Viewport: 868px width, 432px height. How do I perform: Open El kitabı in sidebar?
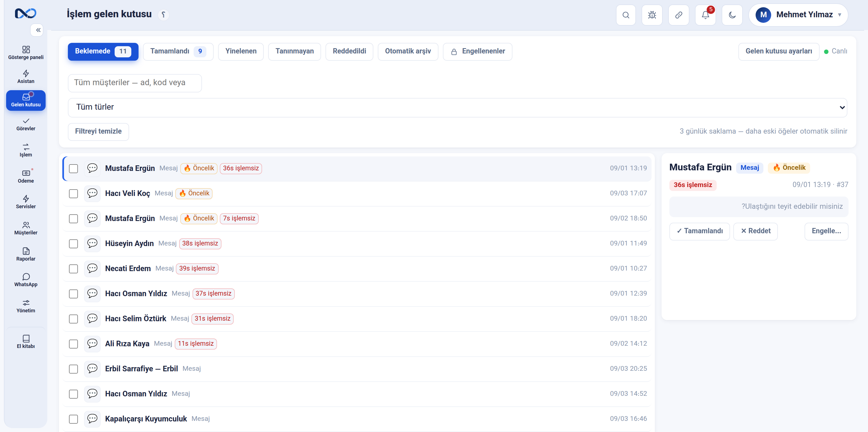[26, 341]
